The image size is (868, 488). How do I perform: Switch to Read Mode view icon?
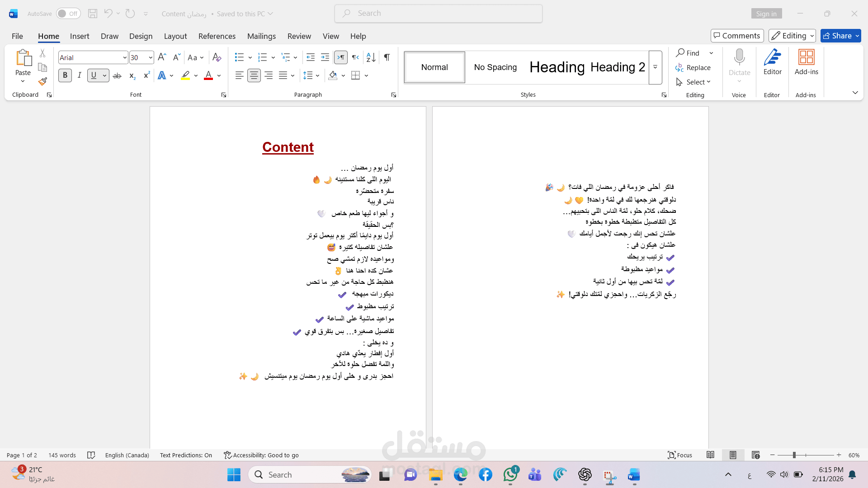click(710, 455)
